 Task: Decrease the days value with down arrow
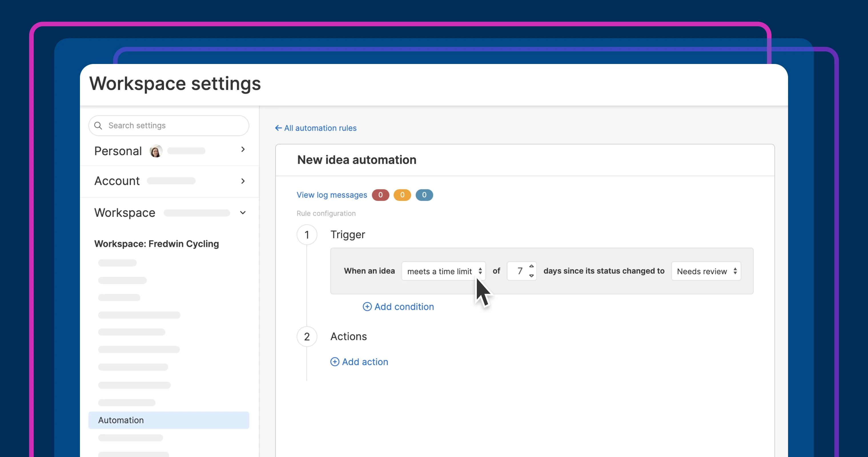click(531, 276)
